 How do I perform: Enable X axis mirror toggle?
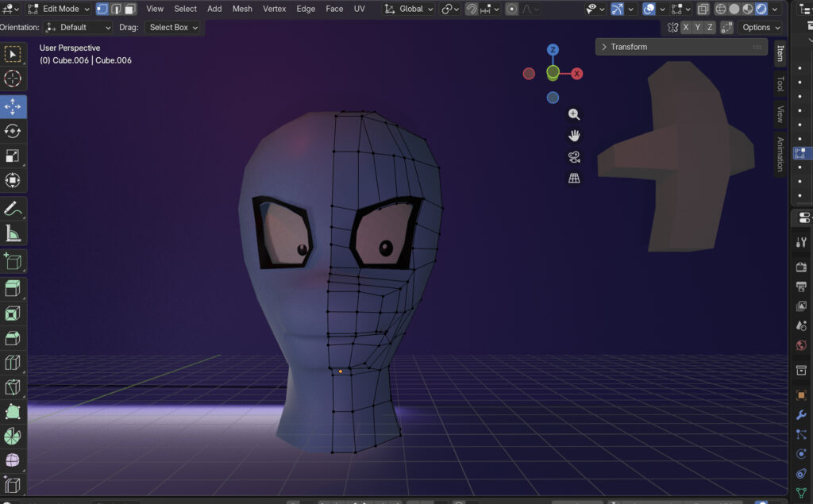click(685, 27)
